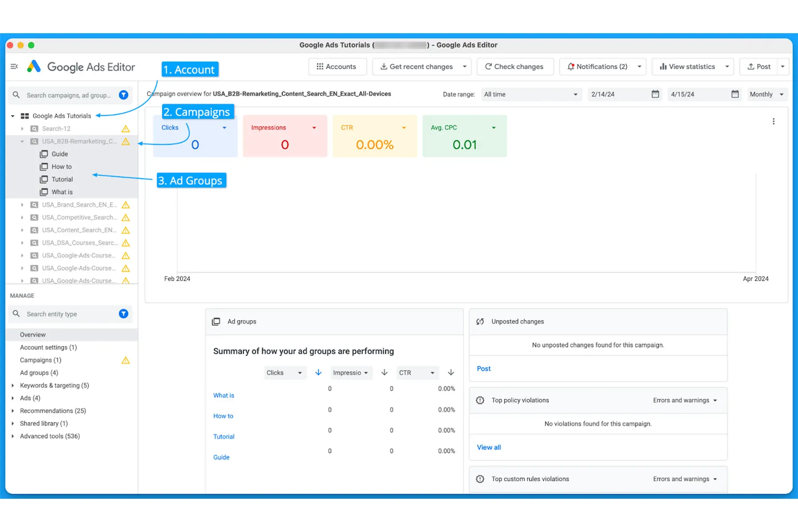Click the magnifier in campaign search box
The height and width of the screenshot is (532, 798).
[x=16, y=95]
